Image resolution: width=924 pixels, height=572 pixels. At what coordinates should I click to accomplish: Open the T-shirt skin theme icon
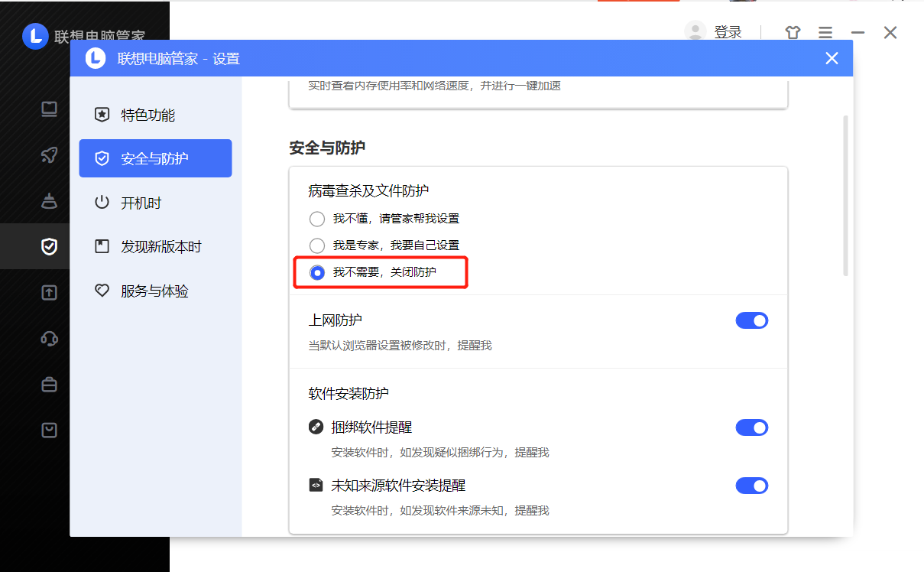pos(793,33)
